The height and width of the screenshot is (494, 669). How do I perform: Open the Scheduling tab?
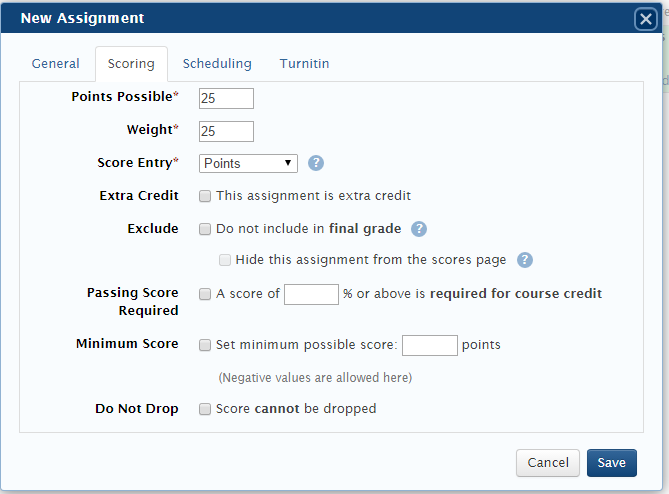pyautogui.click(x=217, y=64)
